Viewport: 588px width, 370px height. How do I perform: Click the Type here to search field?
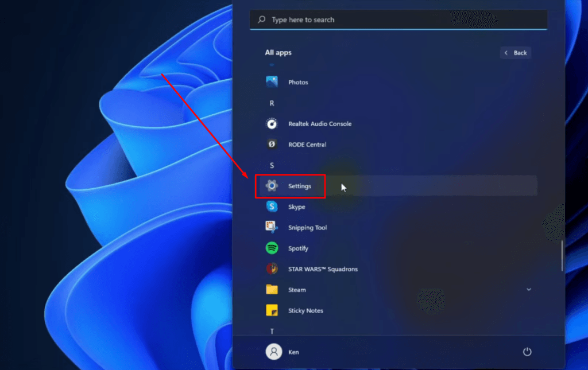coord(402,20)
